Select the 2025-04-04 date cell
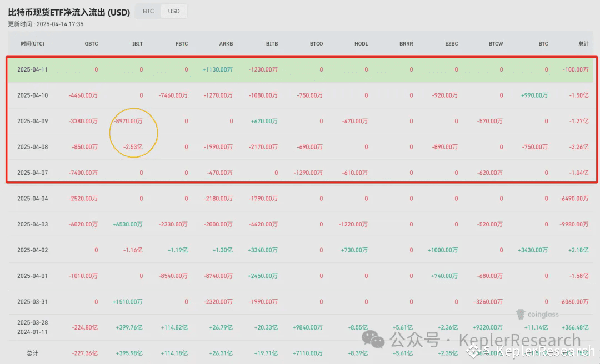 coord(33,199)
